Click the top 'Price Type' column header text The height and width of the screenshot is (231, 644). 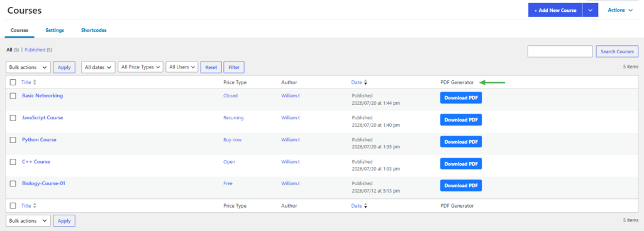point(235,82)
